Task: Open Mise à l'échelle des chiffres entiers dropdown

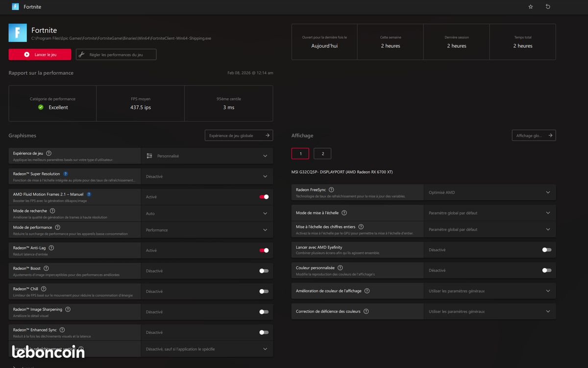Action: point(490,230)
